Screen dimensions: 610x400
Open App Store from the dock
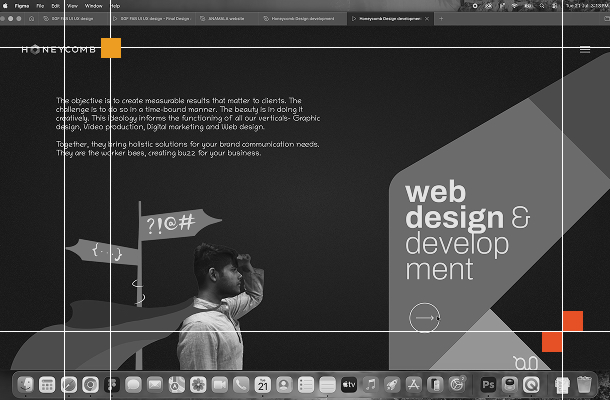414,385
